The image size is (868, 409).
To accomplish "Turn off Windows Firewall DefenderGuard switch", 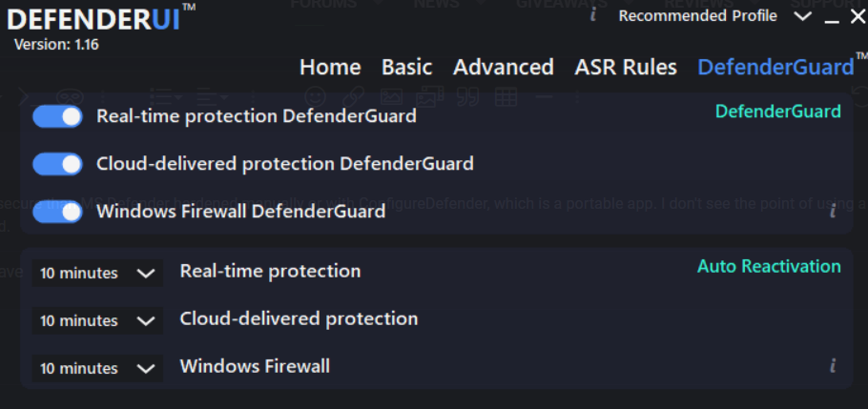I will pyautogui.click(x=58, y=212).
